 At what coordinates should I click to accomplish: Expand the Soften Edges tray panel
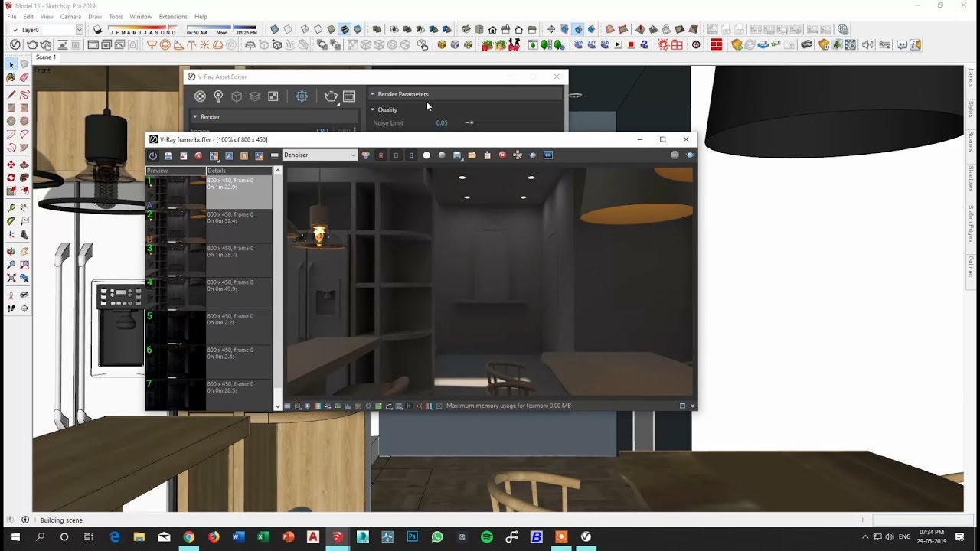pyautogui.click(x=971, y=223)
